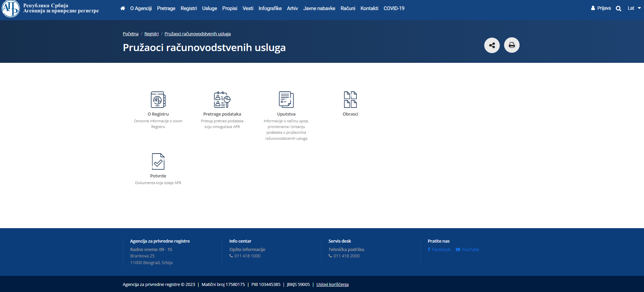Screen dimensions: 644x292
Task: Click the Prijava login link
Action: 601,8
